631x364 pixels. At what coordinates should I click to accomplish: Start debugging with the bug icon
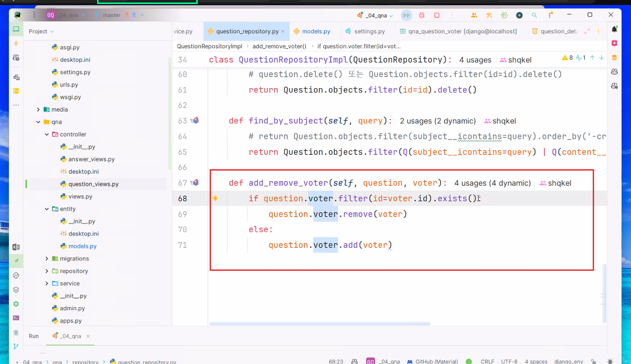pos(422,15)
